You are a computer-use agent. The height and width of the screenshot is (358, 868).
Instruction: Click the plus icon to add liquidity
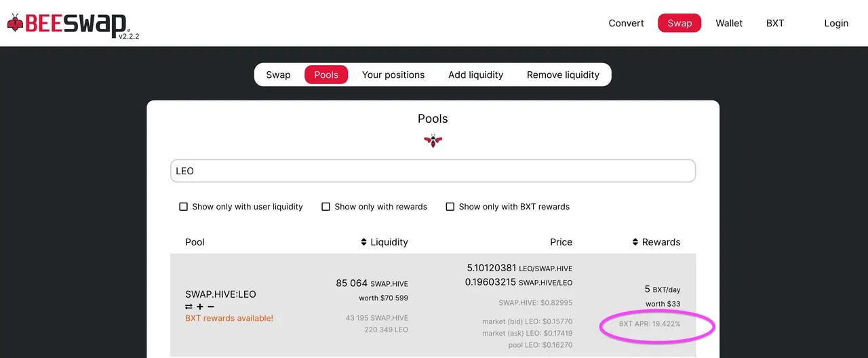200,307
